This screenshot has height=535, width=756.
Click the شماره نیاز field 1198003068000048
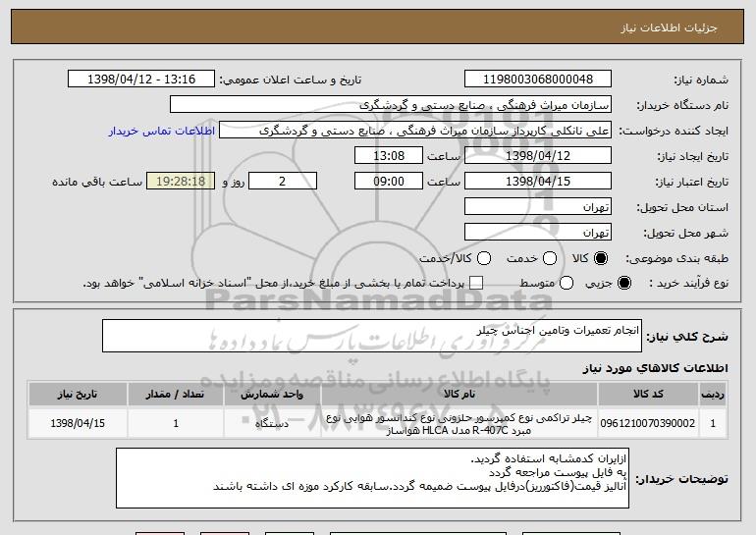(538, 80)
